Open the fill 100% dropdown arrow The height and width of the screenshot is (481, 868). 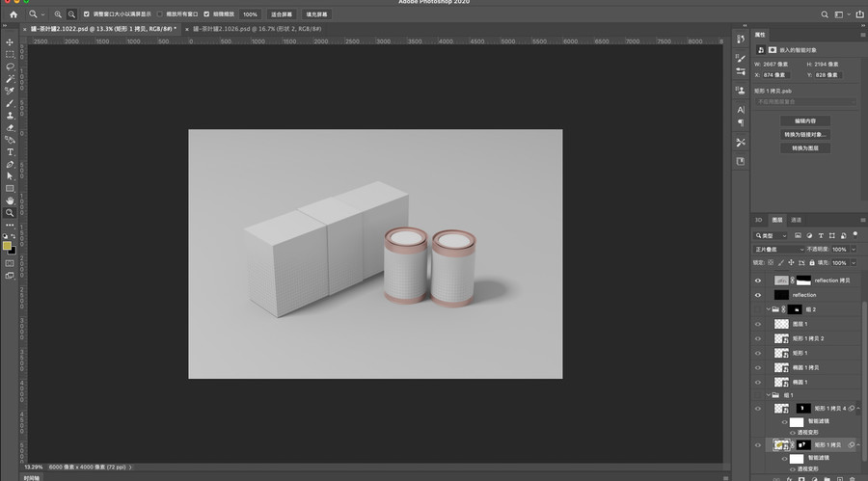(854, 263)
